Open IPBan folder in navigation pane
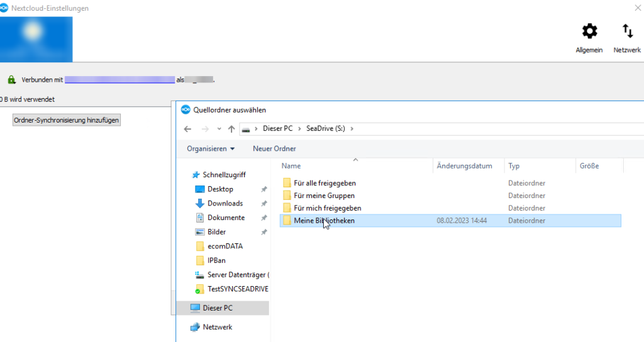644x342 pixels. point(216,260)
